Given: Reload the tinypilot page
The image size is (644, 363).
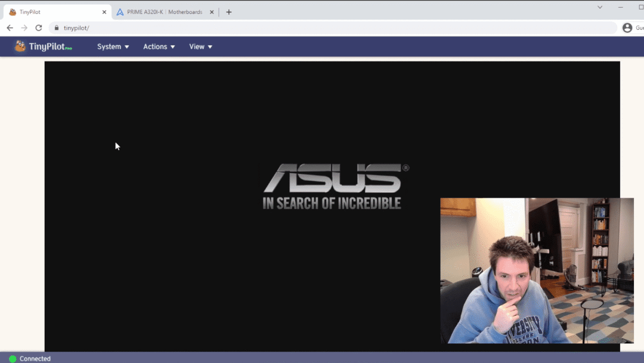Looking at the screenshot, I should (x=39, y=28).
